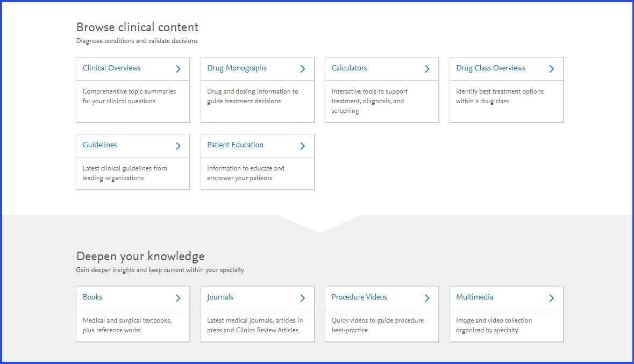Image resolution: width=634 pixels, height=364 pixels.
Task: Open the Procedure Videos link
Action: click(359, 297)
